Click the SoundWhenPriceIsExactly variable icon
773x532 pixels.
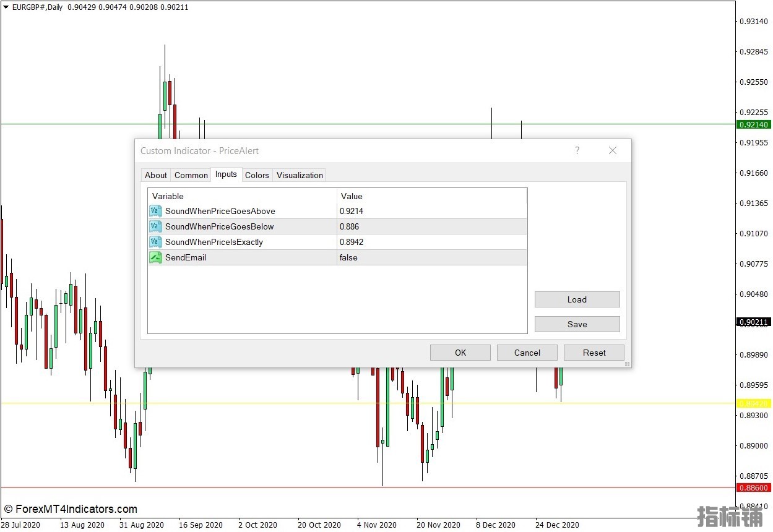155,242
